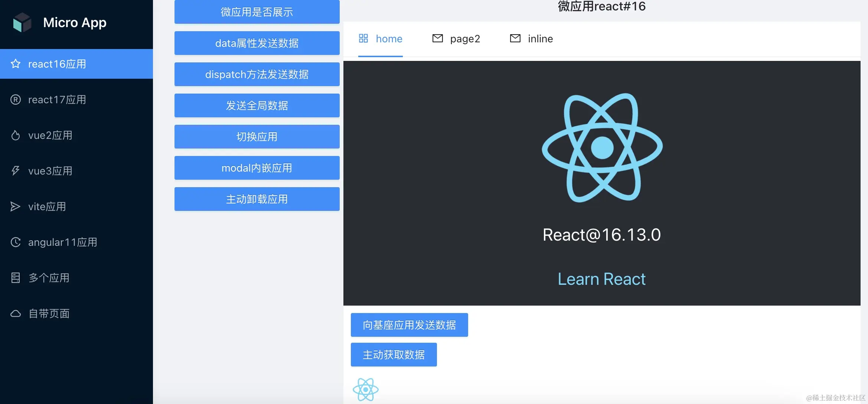868x404 pixels.
Task: Click small React logo below buttons
Action: [366, 390]
